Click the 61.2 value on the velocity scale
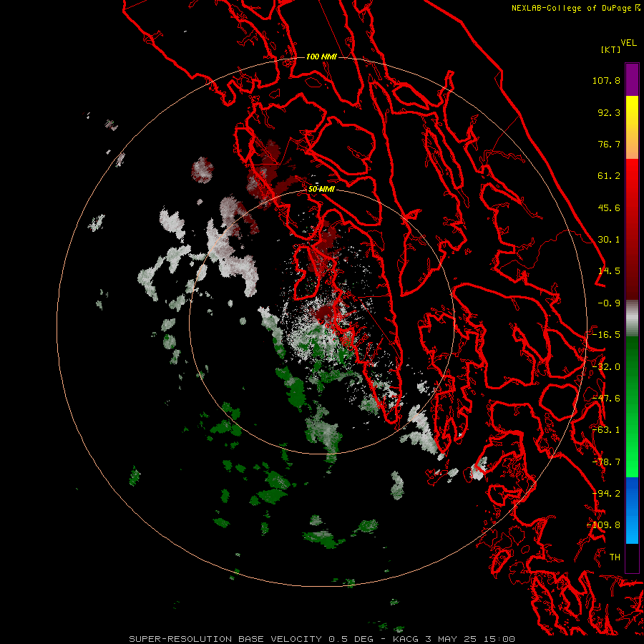644x644 pixels. click(609, 176)
